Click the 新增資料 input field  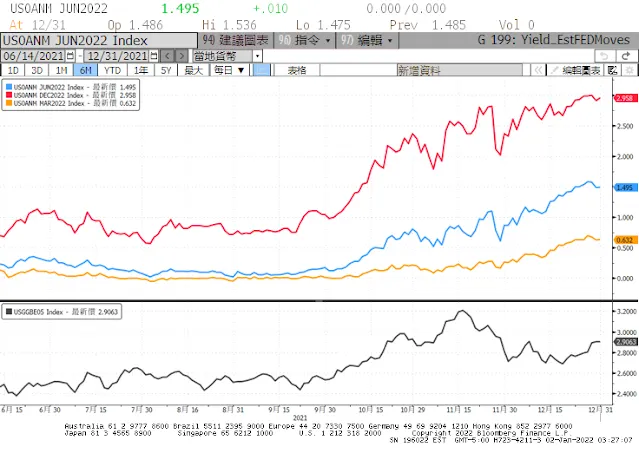(459, 70)
